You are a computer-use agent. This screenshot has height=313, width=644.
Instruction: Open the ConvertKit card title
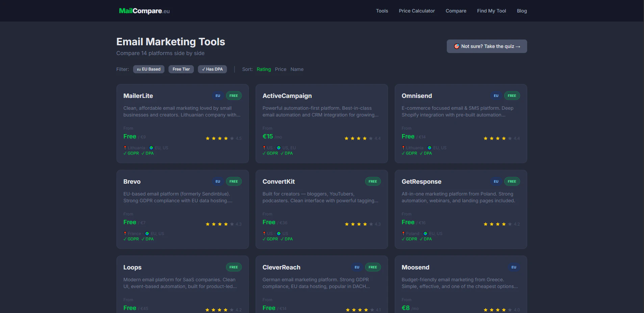point(279,182)
